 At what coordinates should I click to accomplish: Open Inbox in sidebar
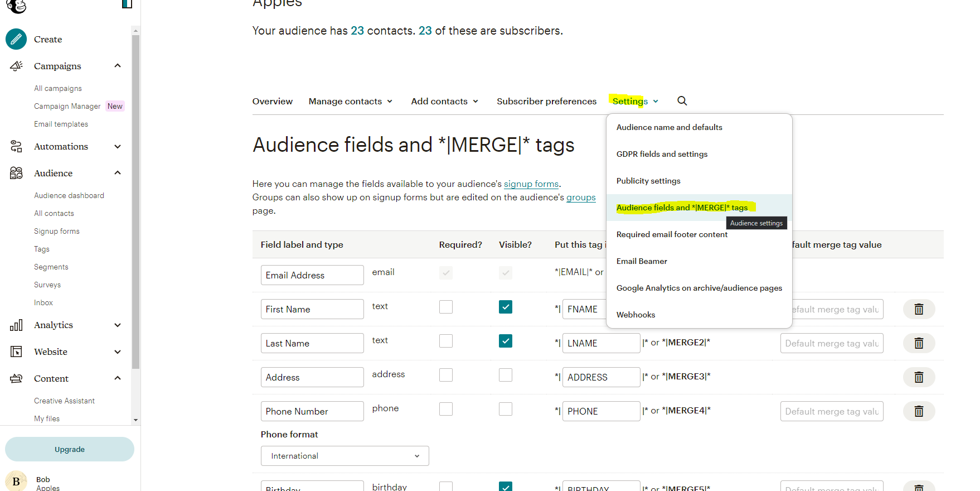pyautogui.click(x=43, y=302)
